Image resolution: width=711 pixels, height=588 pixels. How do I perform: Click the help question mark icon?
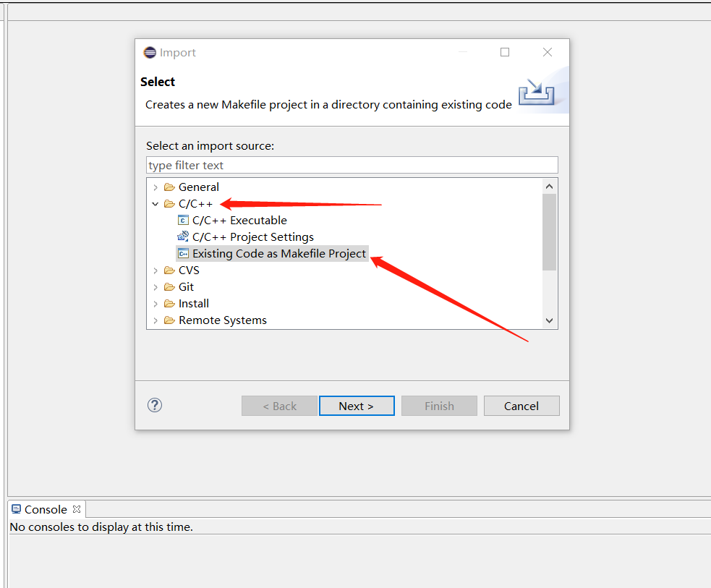(x=155, y=405)
